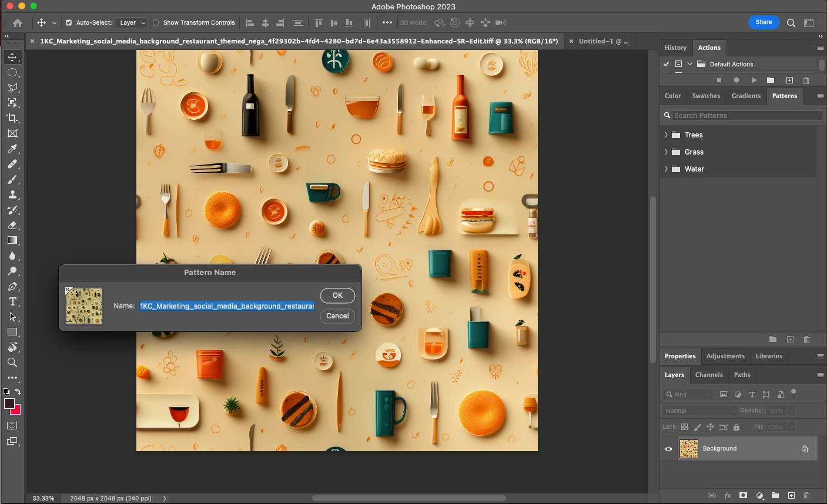Click the Search Patterns input field
Viewport: 827px width, 504px height.
745,116
